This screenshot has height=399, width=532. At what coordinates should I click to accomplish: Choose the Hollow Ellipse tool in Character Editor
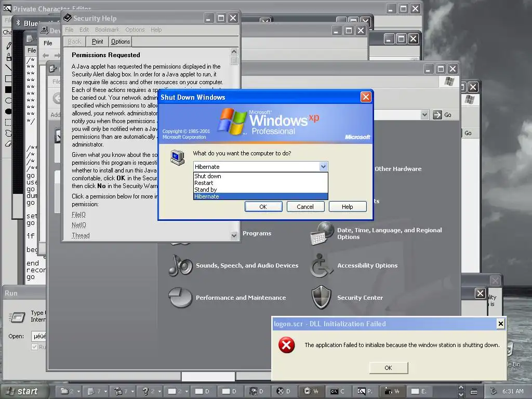[x=8, y=100]
